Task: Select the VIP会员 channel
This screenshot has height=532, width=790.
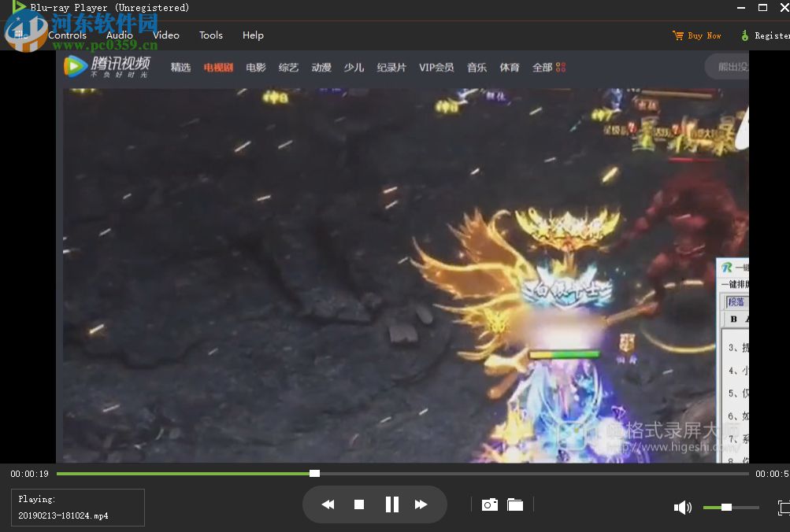Action: click(x=438, y=67)
